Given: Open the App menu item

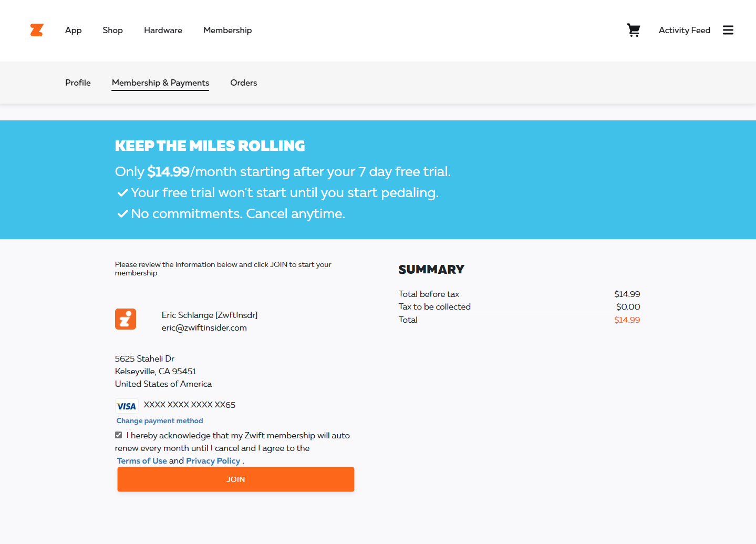Looking at the screenshot, I should tap(74, 30).
